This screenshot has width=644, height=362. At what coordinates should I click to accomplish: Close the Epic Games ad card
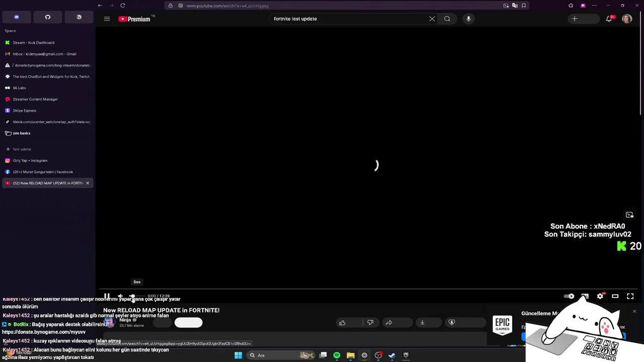coord(634,312)
